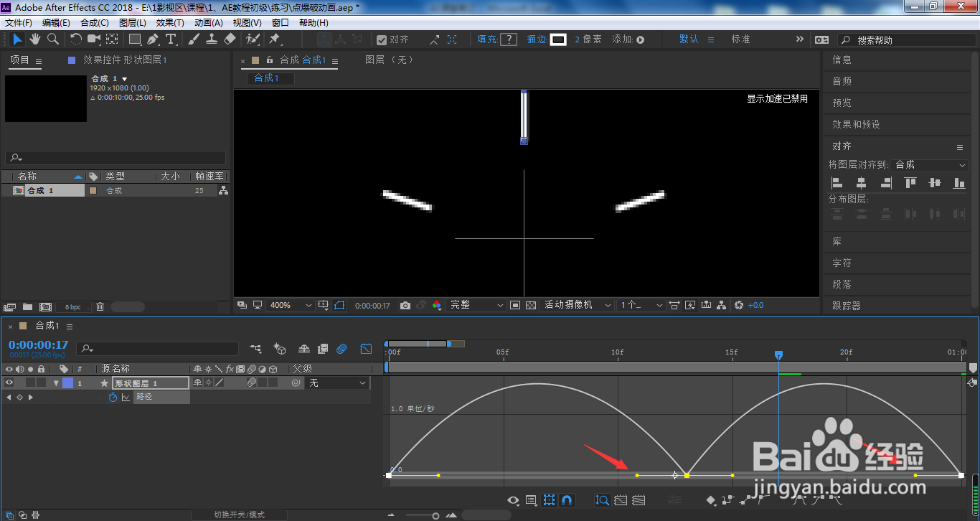Image resolution: width=980 pixels, height=521 pixels.
Task: Click the reset exposure icon
Action: 738,305
